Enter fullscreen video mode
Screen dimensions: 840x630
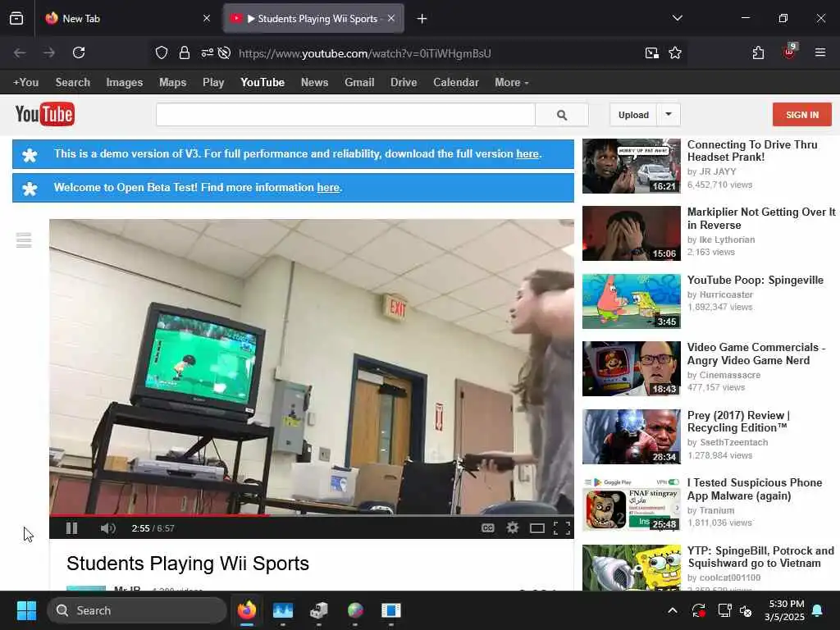pos(561,528)
